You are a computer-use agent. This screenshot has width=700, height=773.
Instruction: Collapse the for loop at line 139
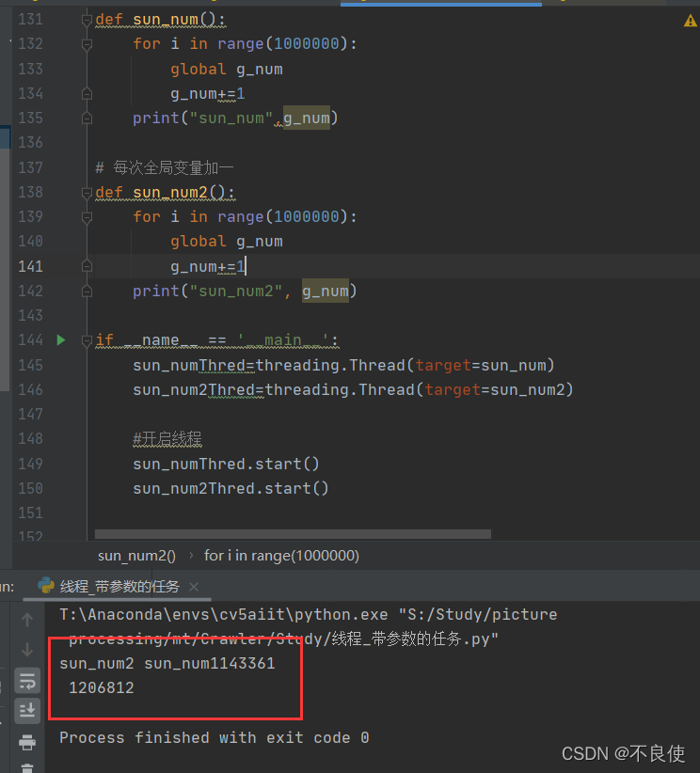[87, 217]
